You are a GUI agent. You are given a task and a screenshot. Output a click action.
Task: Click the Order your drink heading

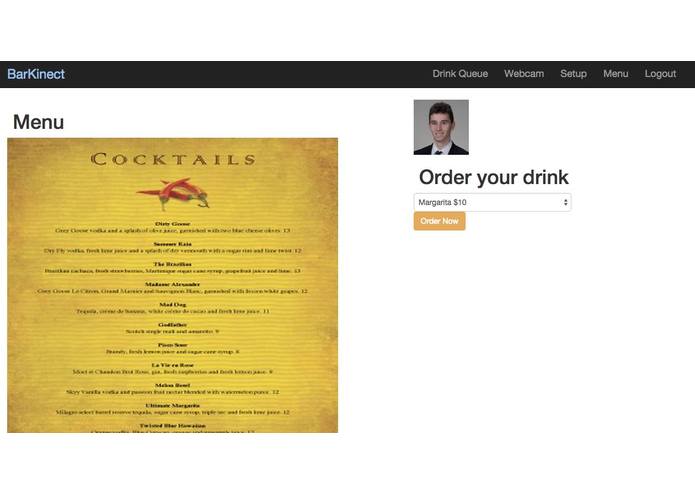[493, 177]
